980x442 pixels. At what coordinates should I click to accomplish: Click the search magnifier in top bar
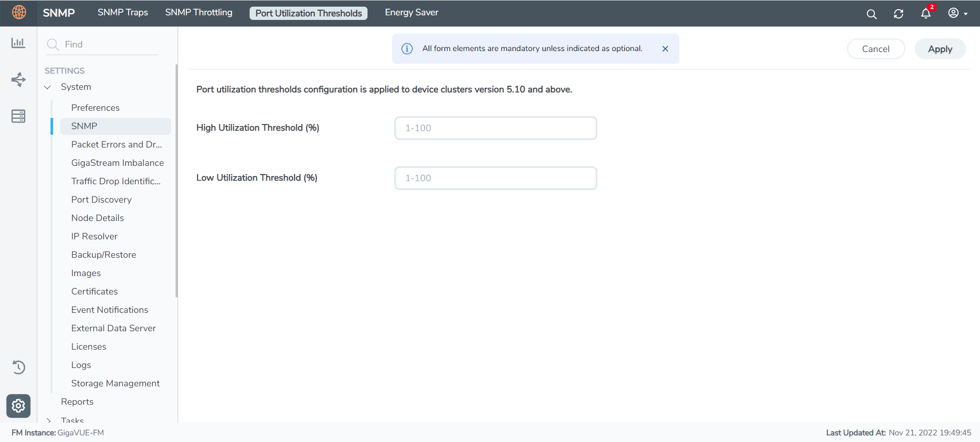click(871, 14)
